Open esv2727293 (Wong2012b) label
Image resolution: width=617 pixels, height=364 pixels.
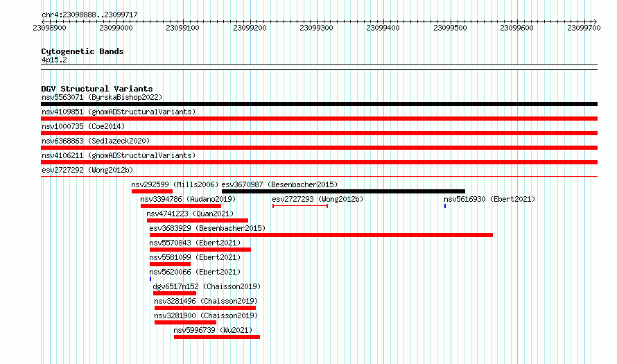[x=318, y=199]
